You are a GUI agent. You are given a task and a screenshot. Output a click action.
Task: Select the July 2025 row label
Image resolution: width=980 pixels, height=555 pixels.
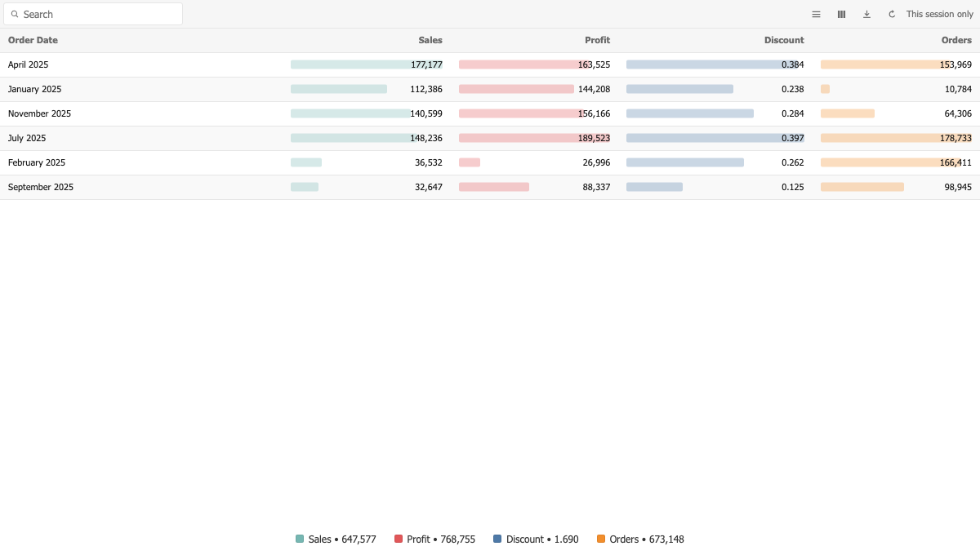(27, 138)
